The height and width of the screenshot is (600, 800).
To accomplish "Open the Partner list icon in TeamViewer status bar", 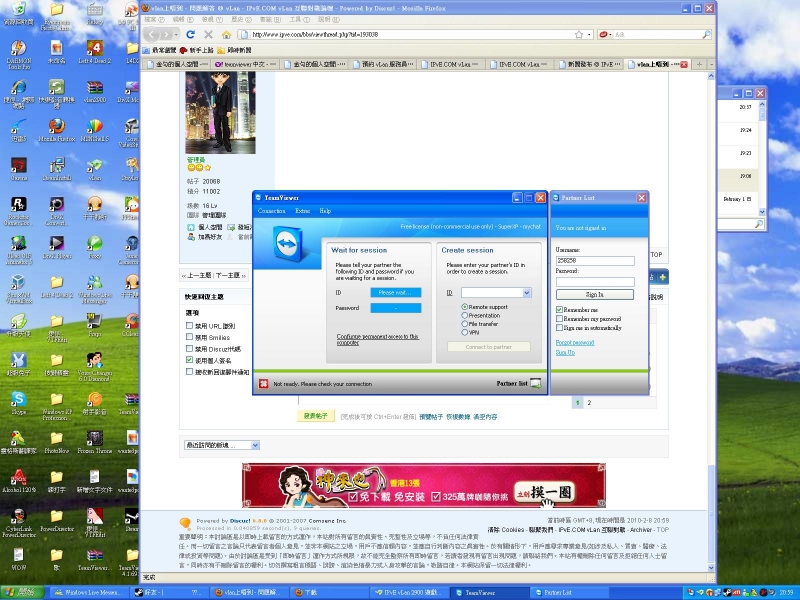I will pos(535,383).
